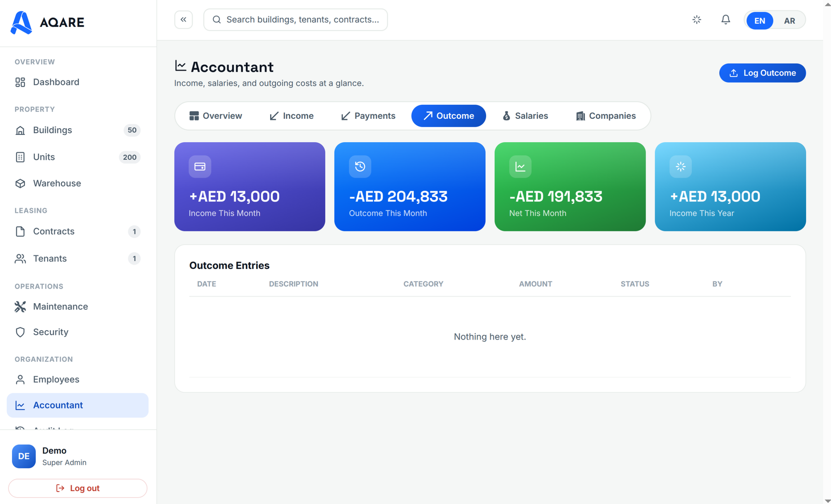The width and height of the screenshot is (831, 504).
Task: Click the AMOUNT column header
Action: click(x=535, y=284)
